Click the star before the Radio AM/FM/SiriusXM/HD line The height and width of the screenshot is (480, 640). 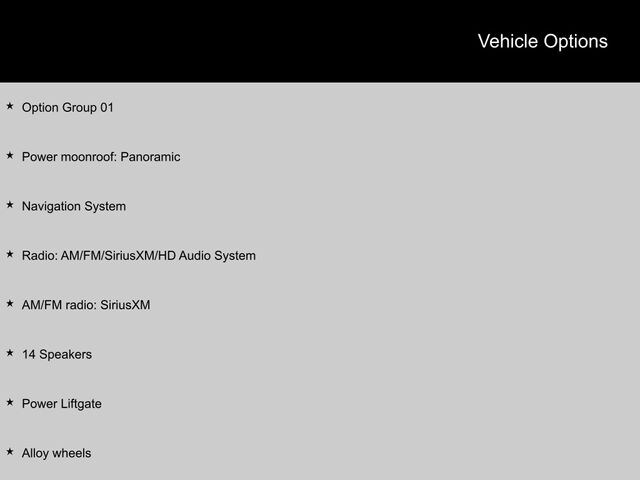9,255
